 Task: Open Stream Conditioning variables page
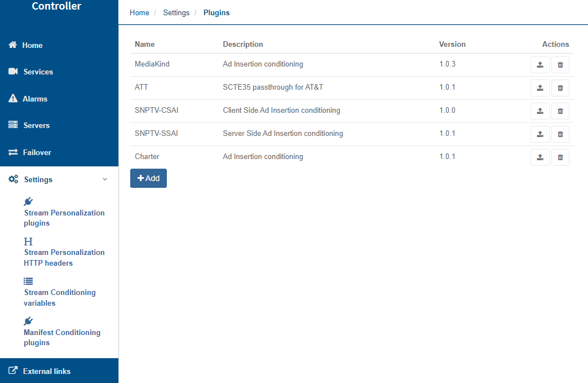point(59,298)
